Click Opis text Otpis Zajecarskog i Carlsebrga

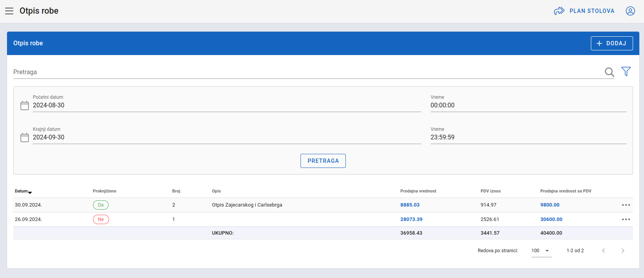click(247, 205)
